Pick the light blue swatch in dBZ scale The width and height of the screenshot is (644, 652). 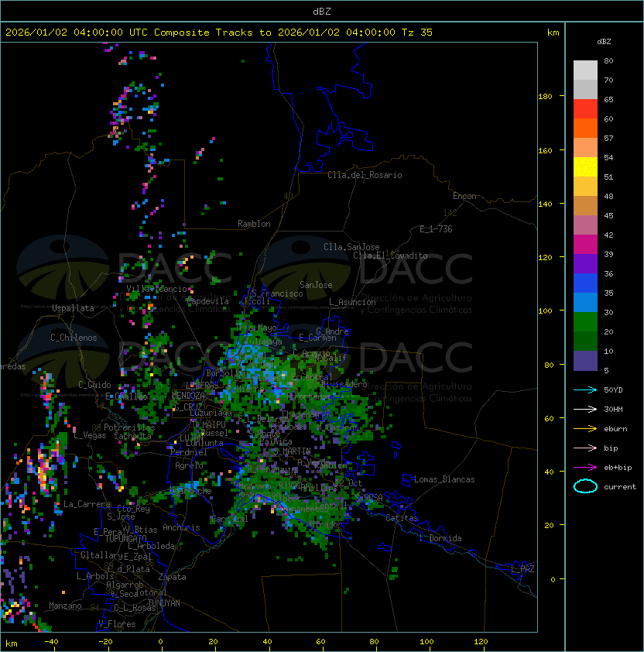pos(585,303)
